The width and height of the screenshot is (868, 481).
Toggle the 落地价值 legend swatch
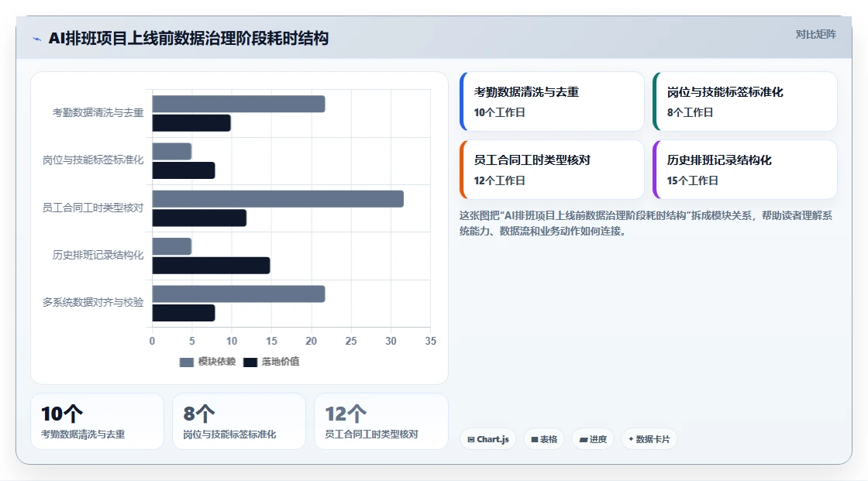click(250, 362)
